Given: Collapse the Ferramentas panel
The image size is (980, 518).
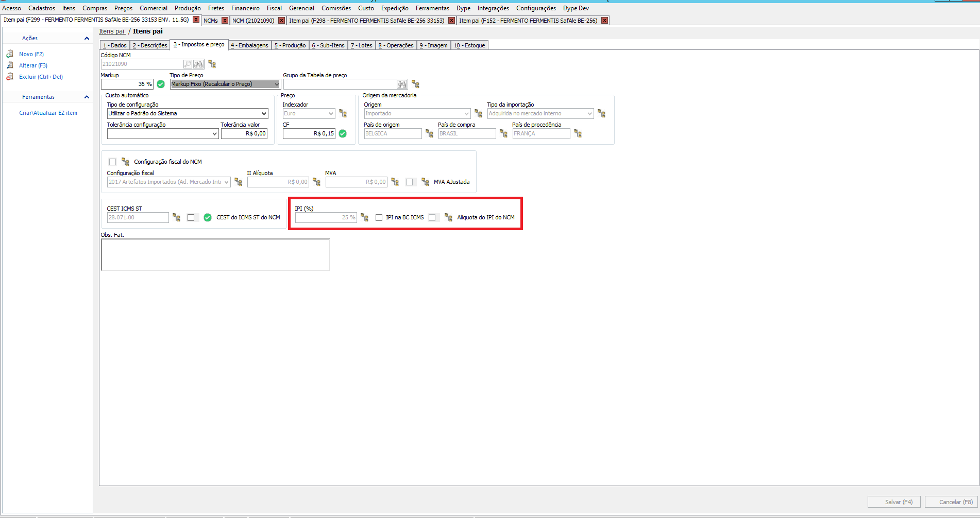Looking at the screenshot, I should [87, 97].
